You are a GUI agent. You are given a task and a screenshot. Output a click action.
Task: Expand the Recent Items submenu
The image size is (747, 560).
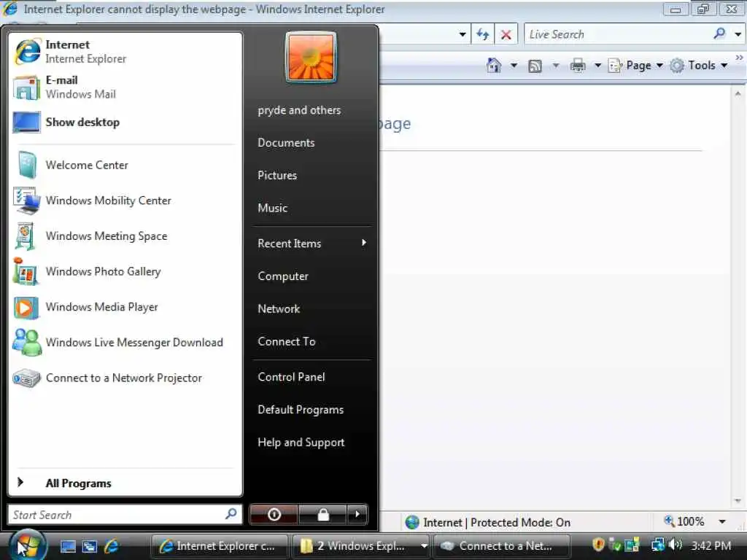pos(311,244)
